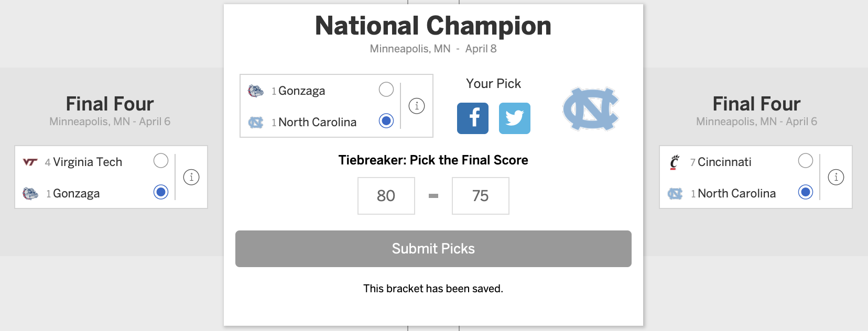This screenshot has width=868, height=331.
Task: Open info for the National Champion matchup
Action: click(x=417, y=106)
